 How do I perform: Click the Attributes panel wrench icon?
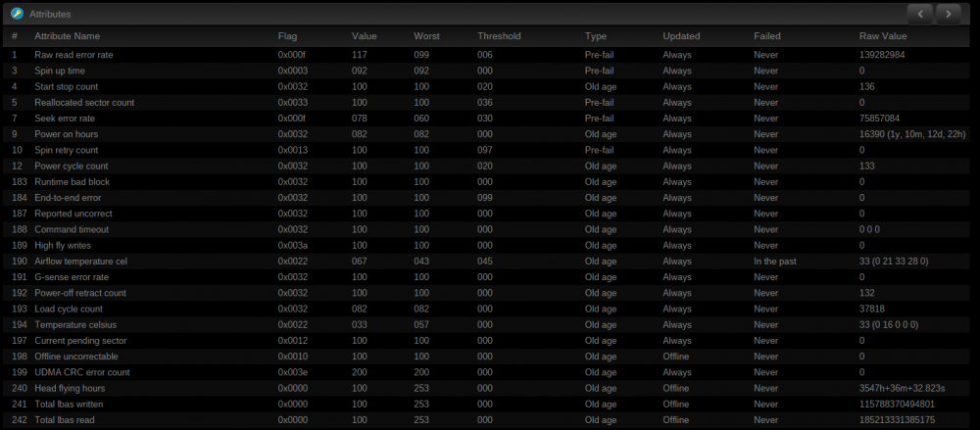pos(17,13)
